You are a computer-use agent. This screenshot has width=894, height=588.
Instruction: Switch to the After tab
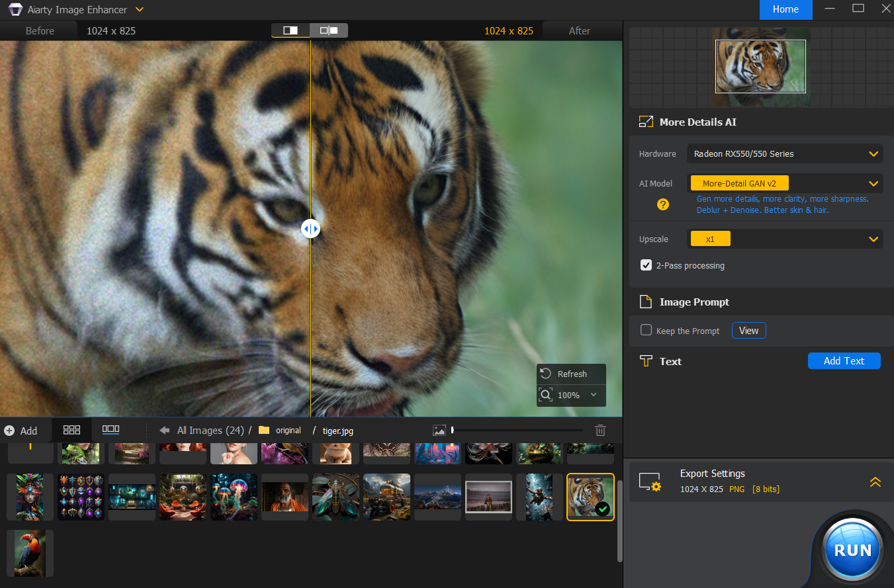tap(580, 30)
